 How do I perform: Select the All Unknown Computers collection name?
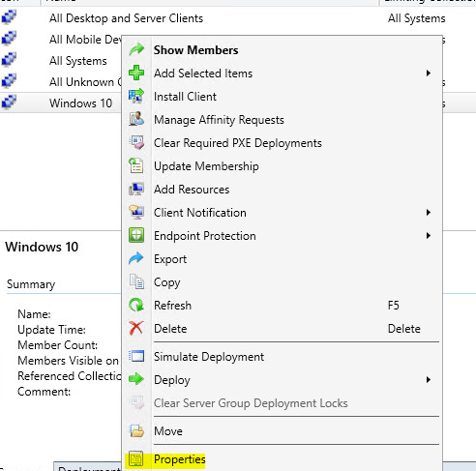(x=85, y=82)
